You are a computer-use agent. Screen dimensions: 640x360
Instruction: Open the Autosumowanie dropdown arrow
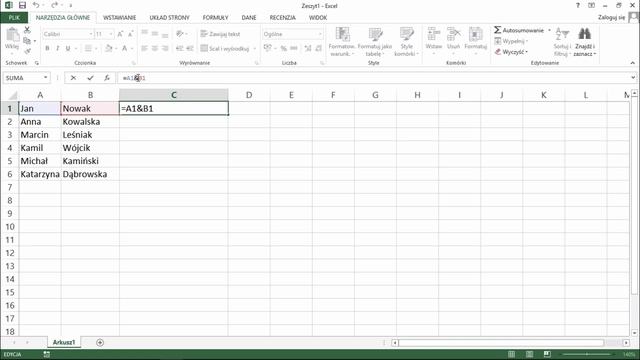click(549, 30)
